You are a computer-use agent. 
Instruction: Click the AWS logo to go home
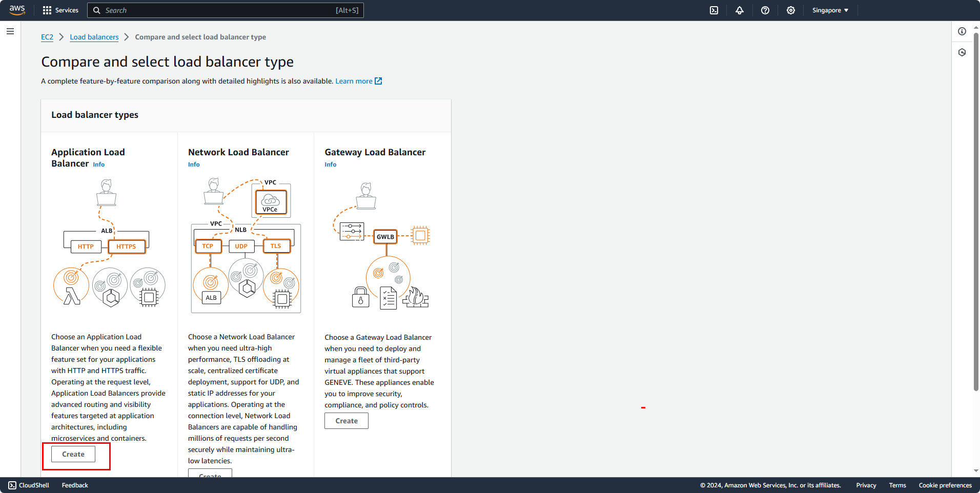pos(17,10)
